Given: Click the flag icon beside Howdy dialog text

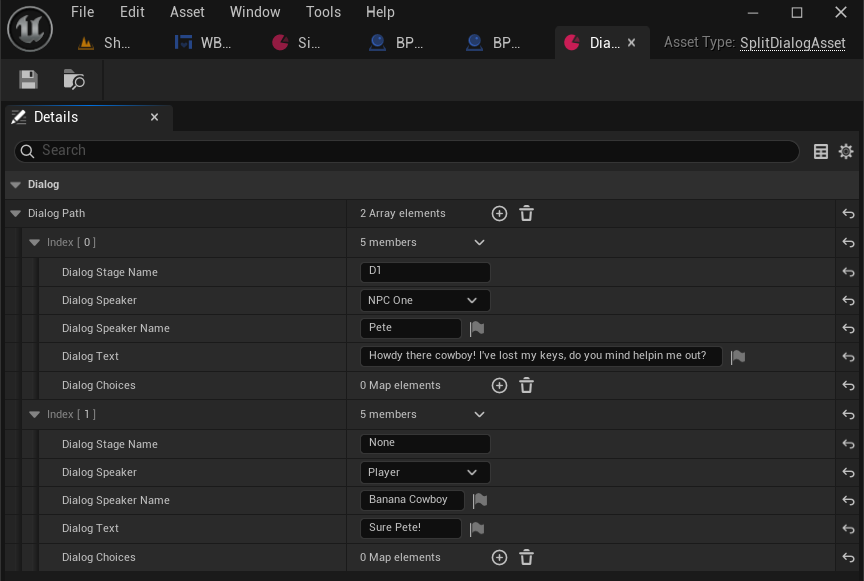Looking at the screenshot, I should [738, 357].
